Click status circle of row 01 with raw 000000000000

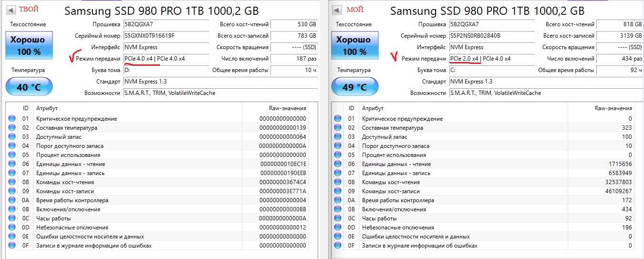pyautogui.click(x=12, y=119)
